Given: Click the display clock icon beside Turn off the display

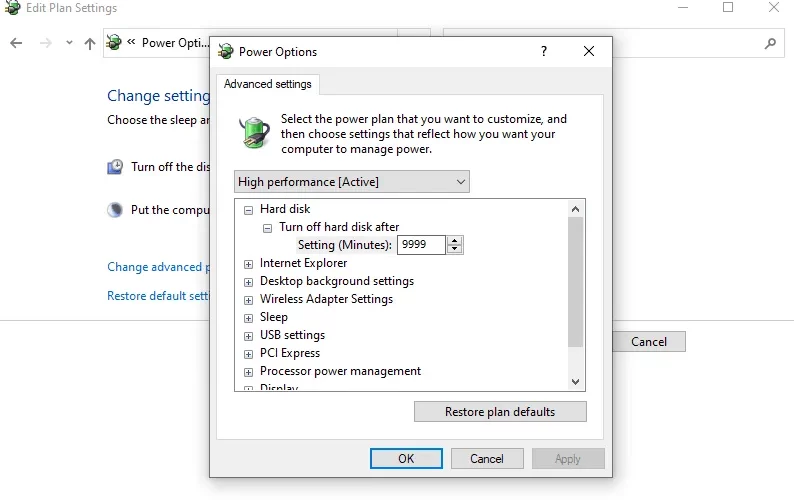Looking at the screenshot, I should coord(115,167).
